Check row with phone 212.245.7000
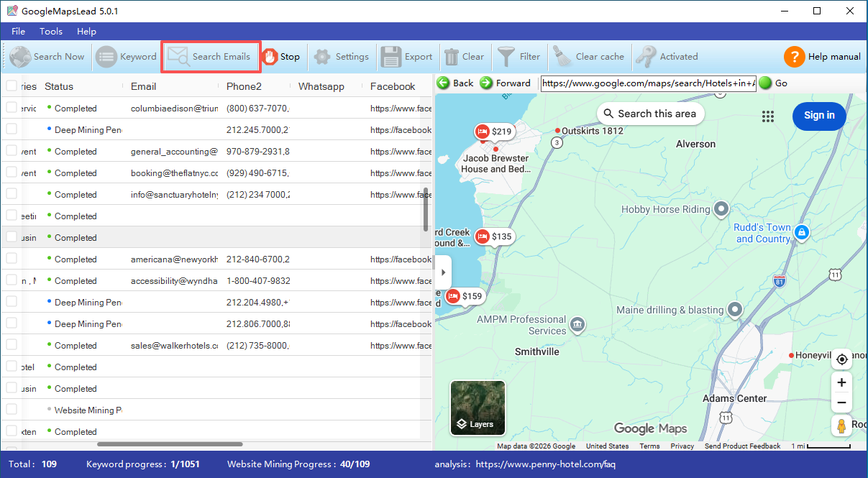This screenshot has height=478, width=868. click(12, 129)
